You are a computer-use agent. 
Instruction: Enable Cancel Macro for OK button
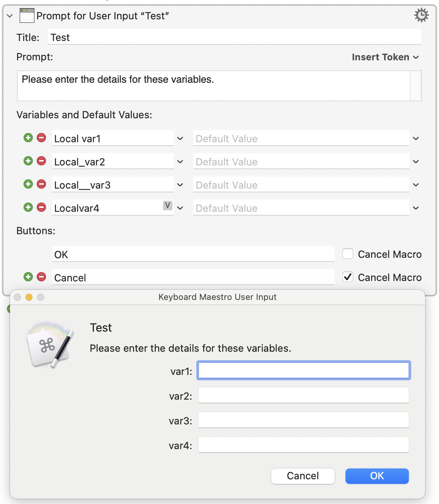point(348,254)
